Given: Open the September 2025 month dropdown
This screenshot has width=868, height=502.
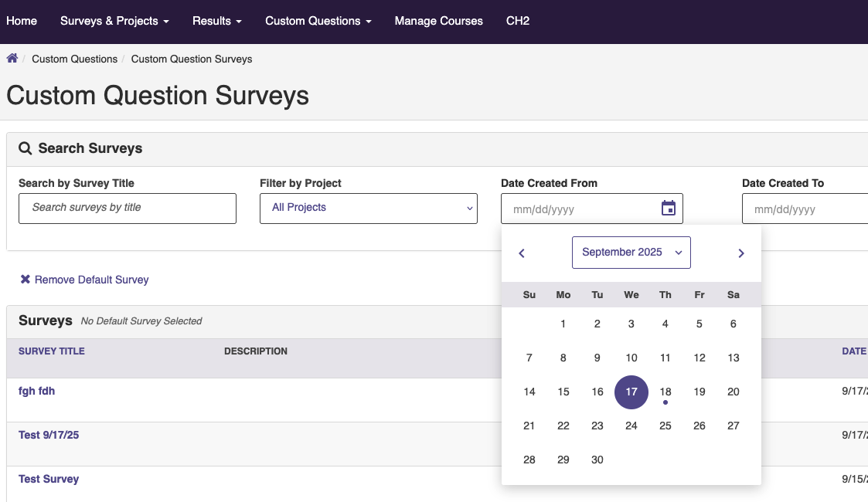Looking at the screenshot, I should pyautogui.click(x=631, y=253).
